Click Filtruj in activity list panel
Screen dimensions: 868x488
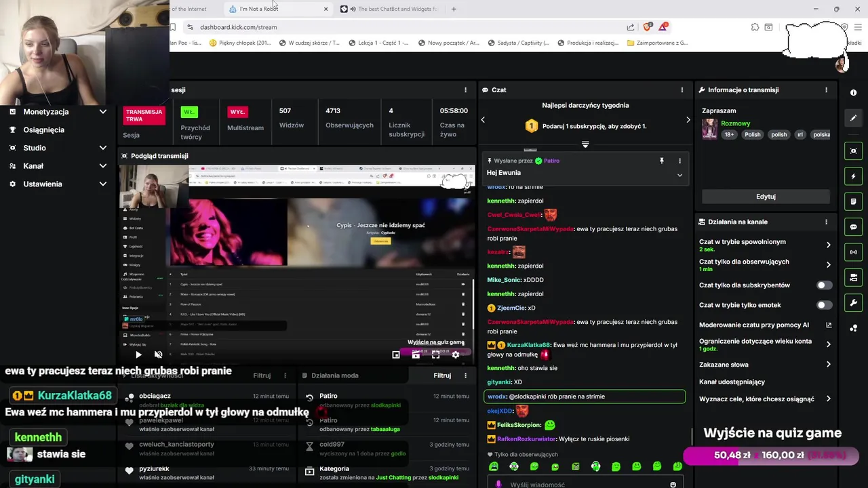tap(262, 375)
